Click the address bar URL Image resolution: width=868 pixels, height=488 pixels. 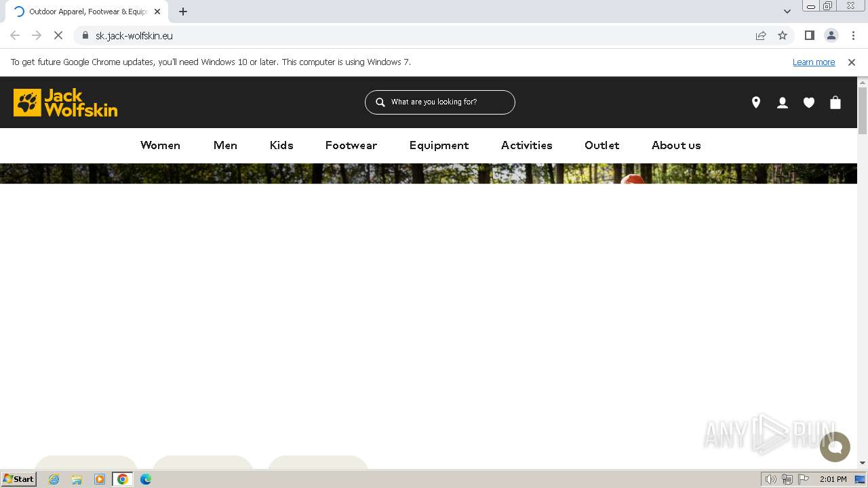point(134,35)
